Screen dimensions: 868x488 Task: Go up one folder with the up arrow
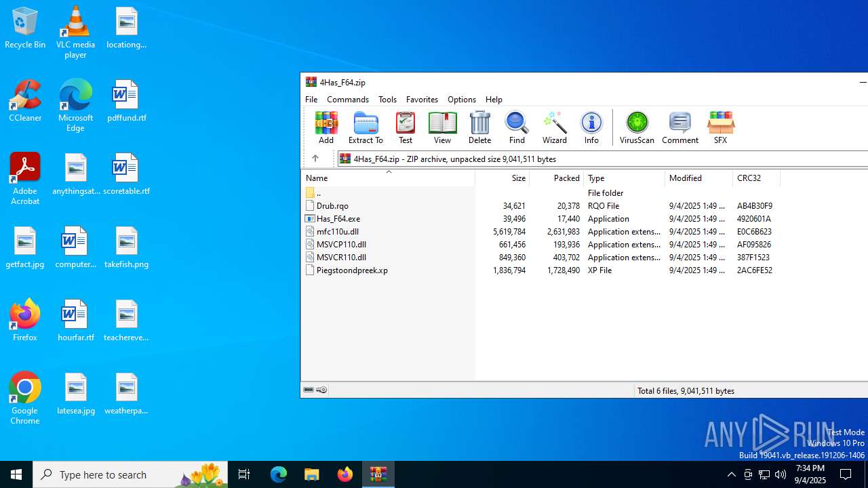pos(315,159)
